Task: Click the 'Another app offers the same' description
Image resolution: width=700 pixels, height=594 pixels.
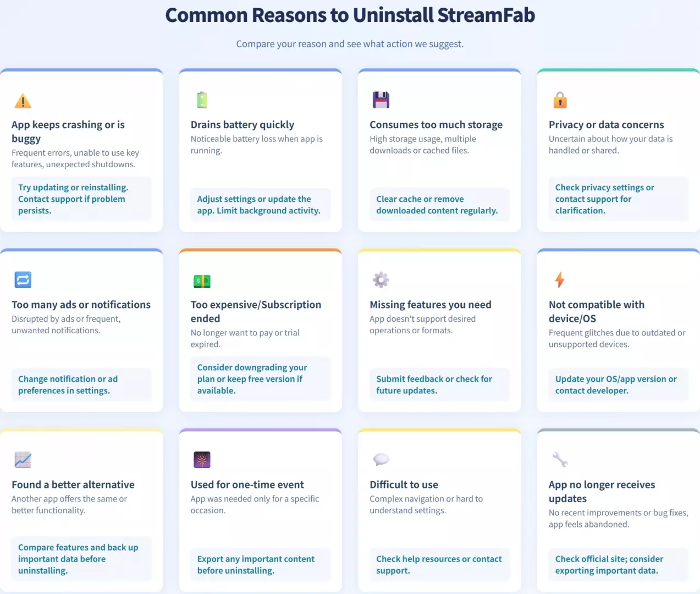Action: coord(69,504)
